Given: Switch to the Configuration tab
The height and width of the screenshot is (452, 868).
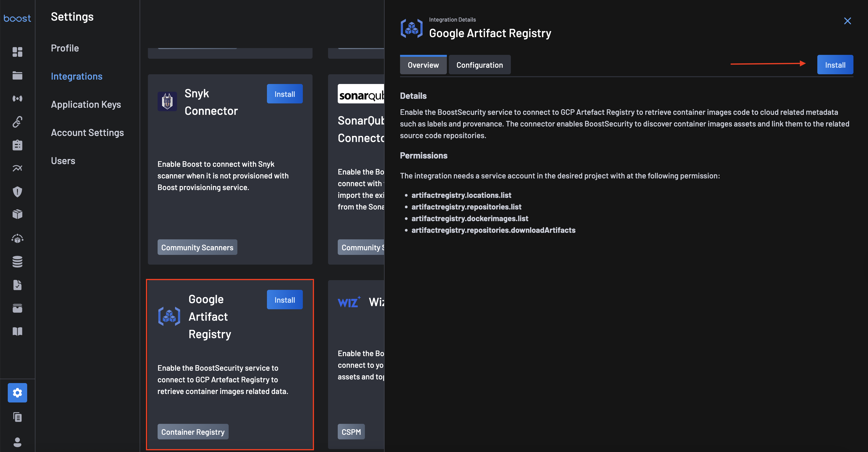Looking at the screenshot, I should [x=479, y=65].
